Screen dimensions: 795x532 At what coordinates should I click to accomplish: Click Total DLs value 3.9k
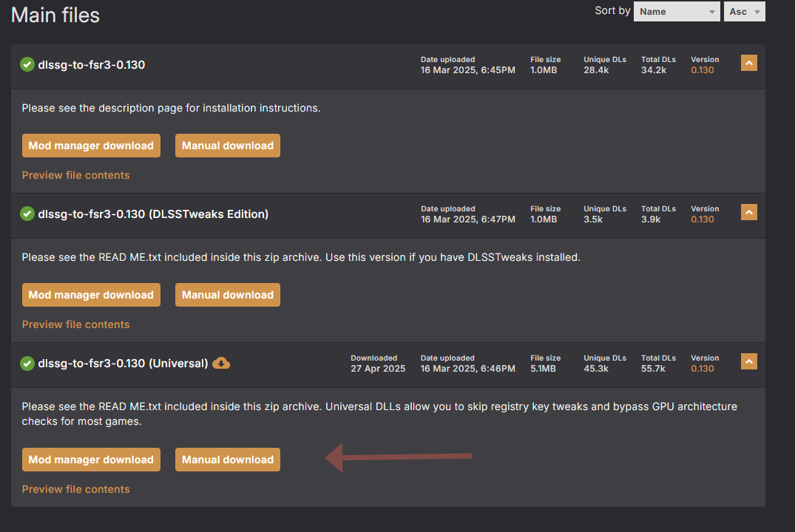pos(651,219)
